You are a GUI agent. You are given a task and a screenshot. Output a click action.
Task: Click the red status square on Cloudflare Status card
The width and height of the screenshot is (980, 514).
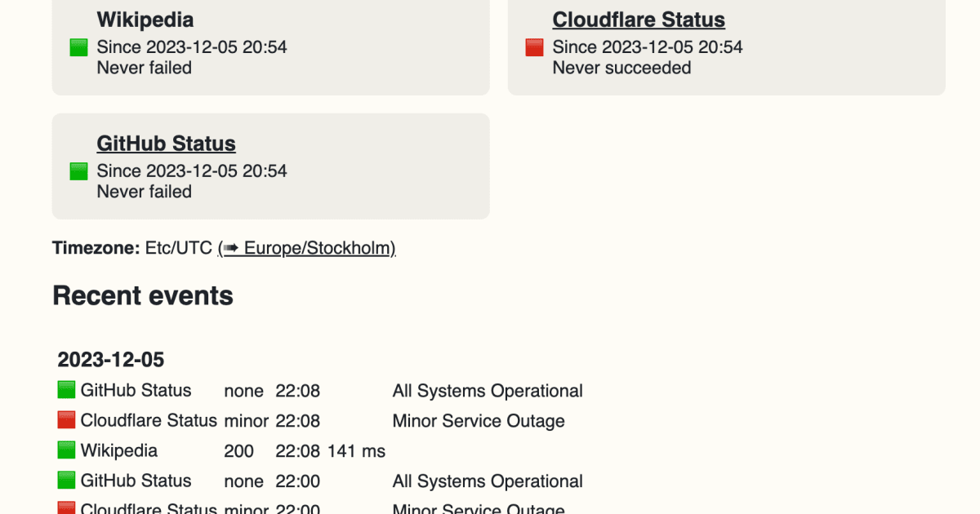[x=534, y=47]
